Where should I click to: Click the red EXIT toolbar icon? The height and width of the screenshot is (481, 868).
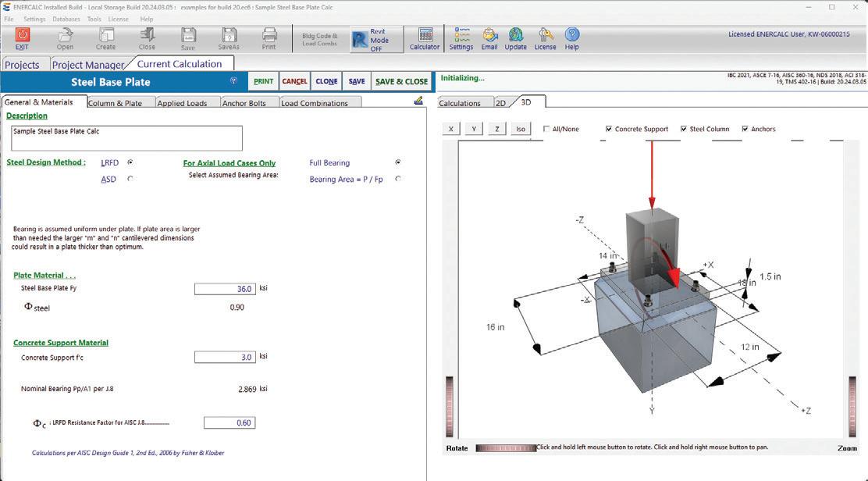[x=22, y=39]
